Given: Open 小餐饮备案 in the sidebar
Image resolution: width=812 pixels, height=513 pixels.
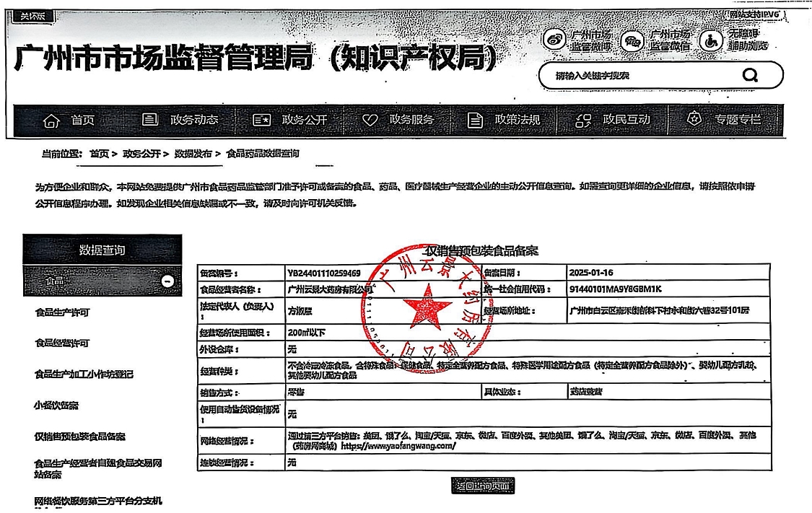Looking at the screenshot, I should [x=56, y=405].
